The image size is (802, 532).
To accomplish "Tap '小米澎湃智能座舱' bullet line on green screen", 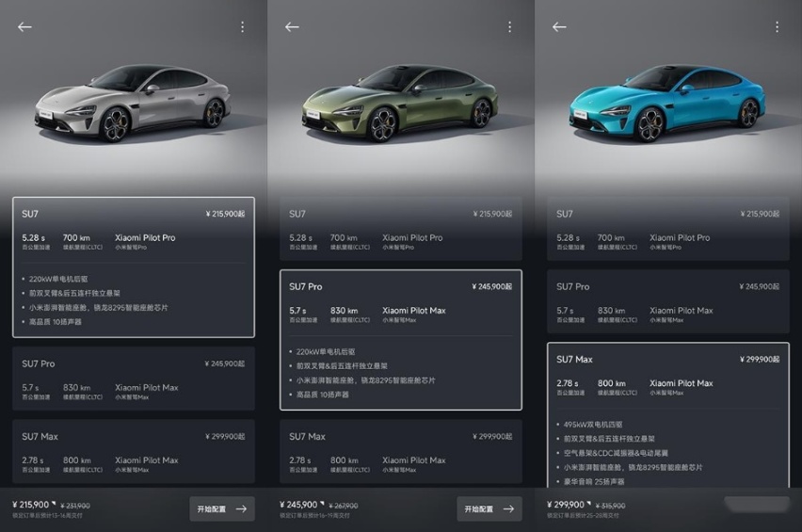I will click(x=366, y=380).
